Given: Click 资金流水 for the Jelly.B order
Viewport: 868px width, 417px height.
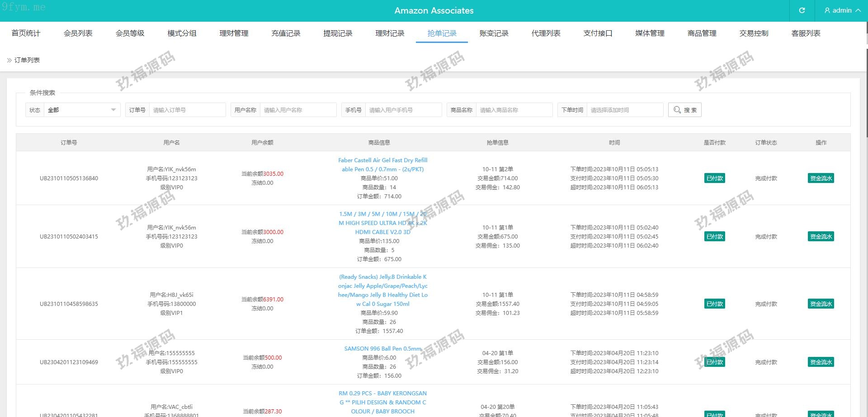Looking at the screenshot, I should coord(821,304).
